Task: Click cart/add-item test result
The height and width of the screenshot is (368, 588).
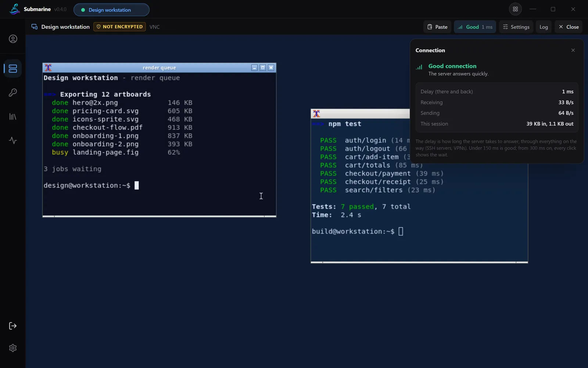Action: (365, 157)
